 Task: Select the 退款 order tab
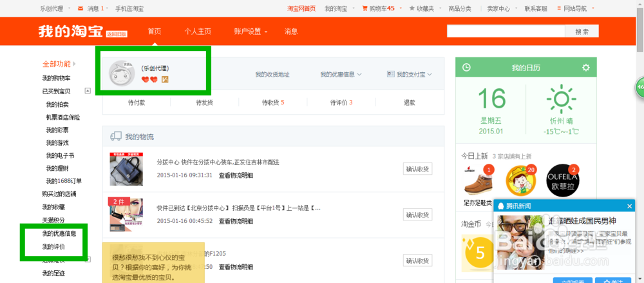[410, 102]
